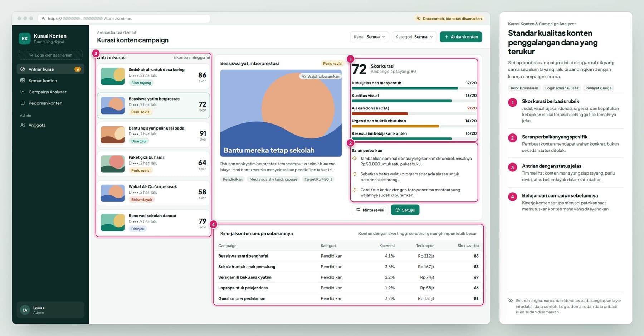Click the eye-off icon in Wajah diburamkan
Screen dimensions: 644x336
point(304,76)
